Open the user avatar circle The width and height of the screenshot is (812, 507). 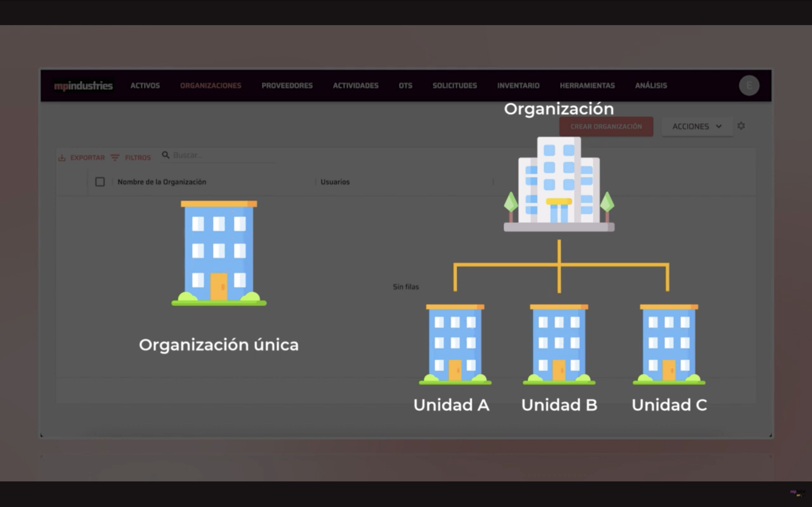point(749,86)
